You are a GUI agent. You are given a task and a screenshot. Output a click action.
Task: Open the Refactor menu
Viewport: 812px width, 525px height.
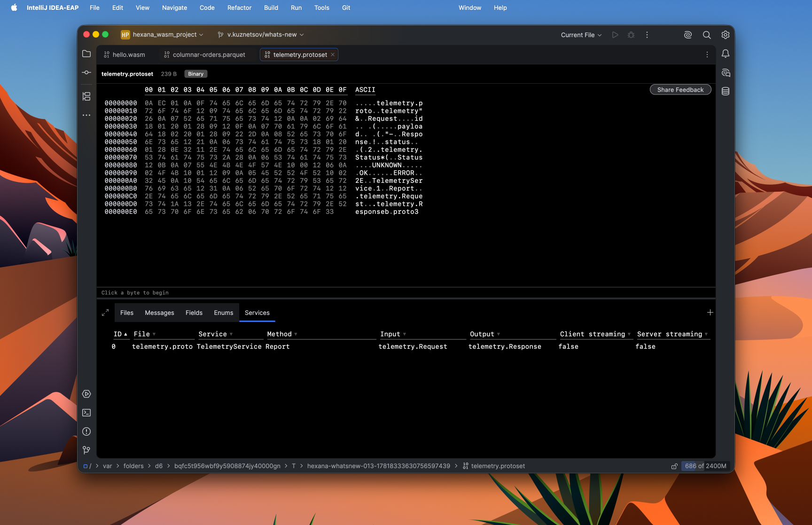pyautogui.click(x=239, y=8)
